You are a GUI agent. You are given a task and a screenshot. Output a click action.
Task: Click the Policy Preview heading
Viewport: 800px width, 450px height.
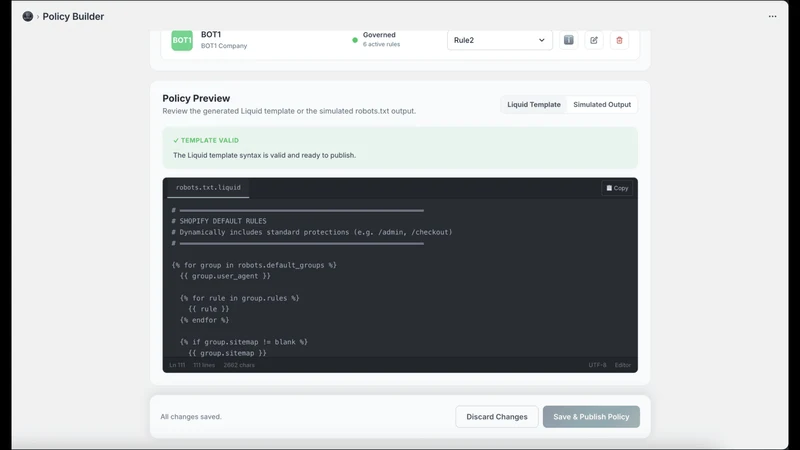(196, 98)
